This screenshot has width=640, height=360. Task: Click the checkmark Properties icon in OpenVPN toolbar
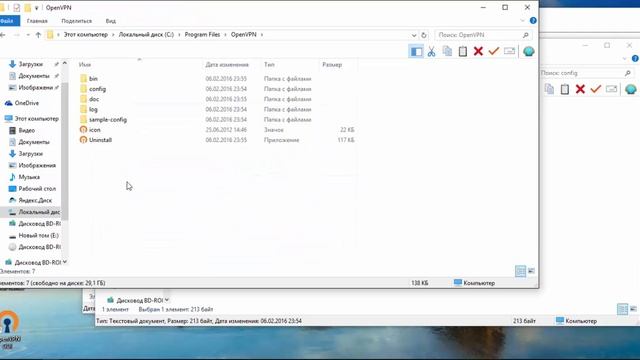tap(494, 51)
